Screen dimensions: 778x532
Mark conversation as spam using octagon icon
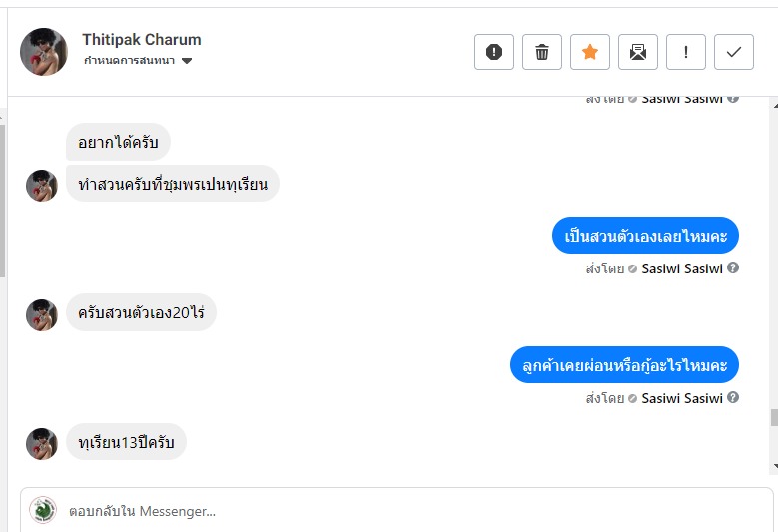(494, 53)
